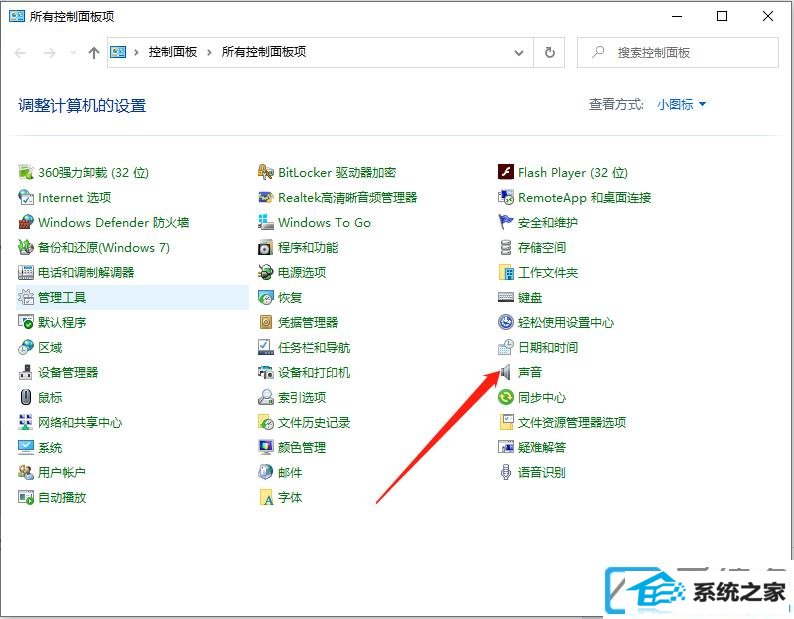Click the 备份和还原(Windows 7) icon
Image resolution: width=794 pixels, height=619 pixels.
(x=25, y=247)
